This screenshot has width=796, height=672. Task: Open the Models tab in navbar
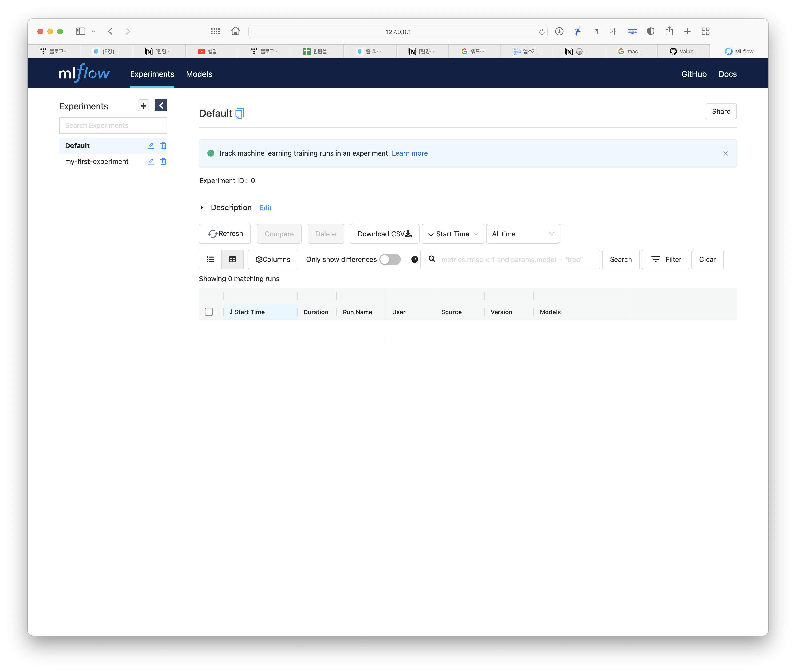pyautogui.click(x=199, y=74)
